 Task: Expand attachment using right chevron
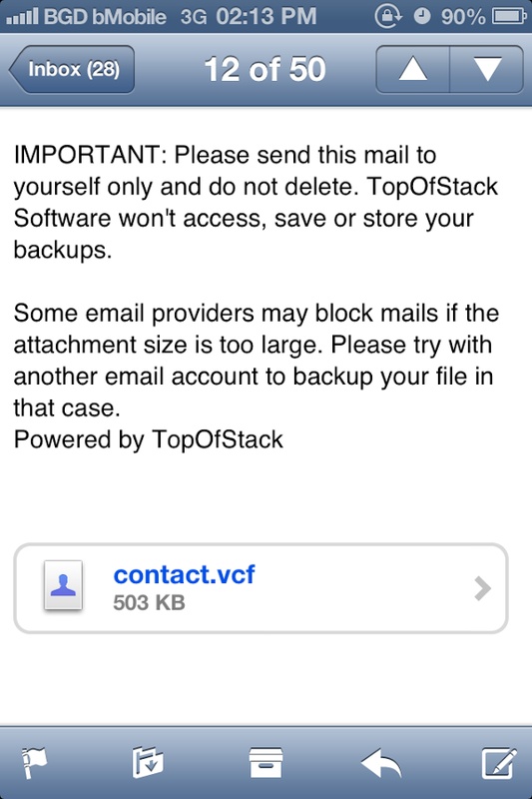click(482, 588)
